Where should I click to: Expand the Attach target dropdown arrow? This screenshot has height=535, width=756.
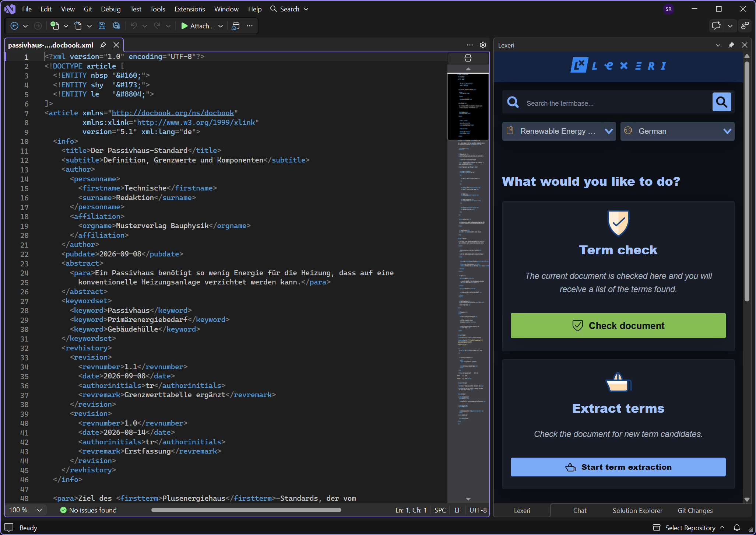coord(221,26)
